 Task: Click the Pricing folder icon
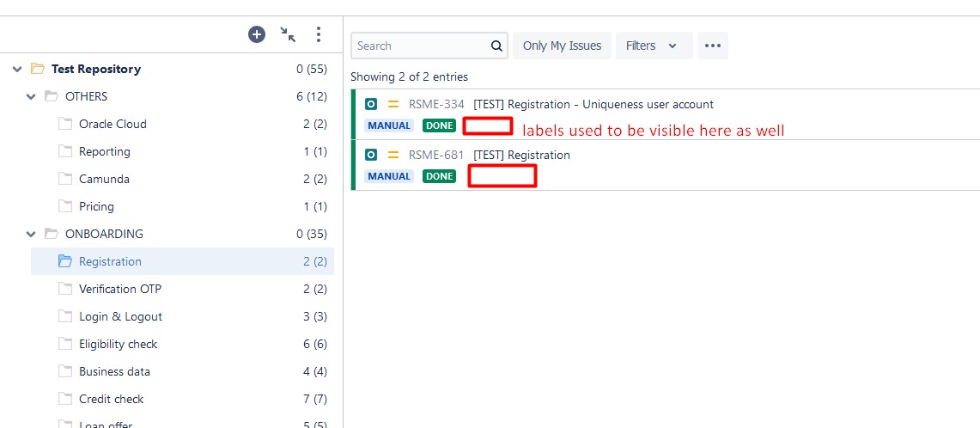coord(65,206)
